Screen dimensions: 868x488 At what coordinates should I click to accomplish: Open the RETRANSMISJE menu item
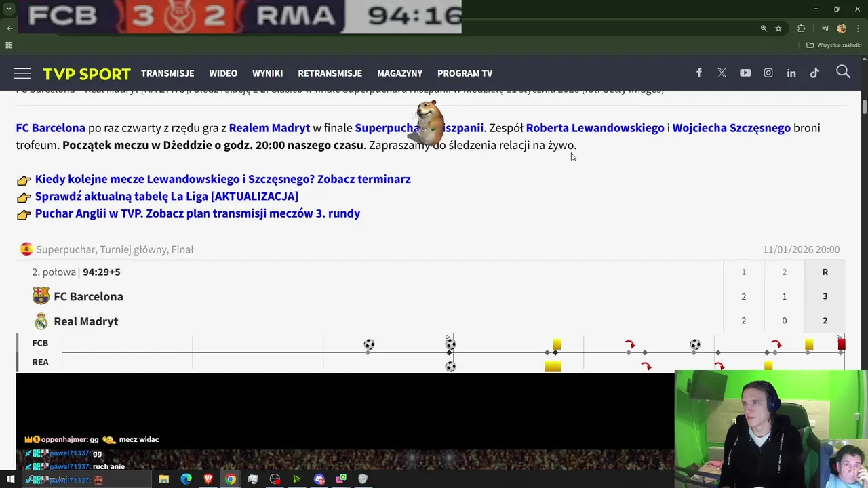(x=330, y=73)
